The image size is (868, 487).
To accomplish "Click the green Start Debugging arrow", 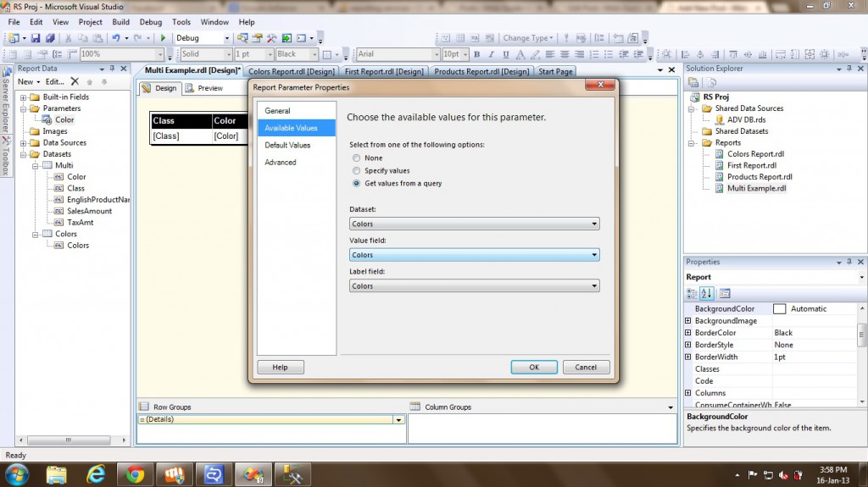I will 164,38.
